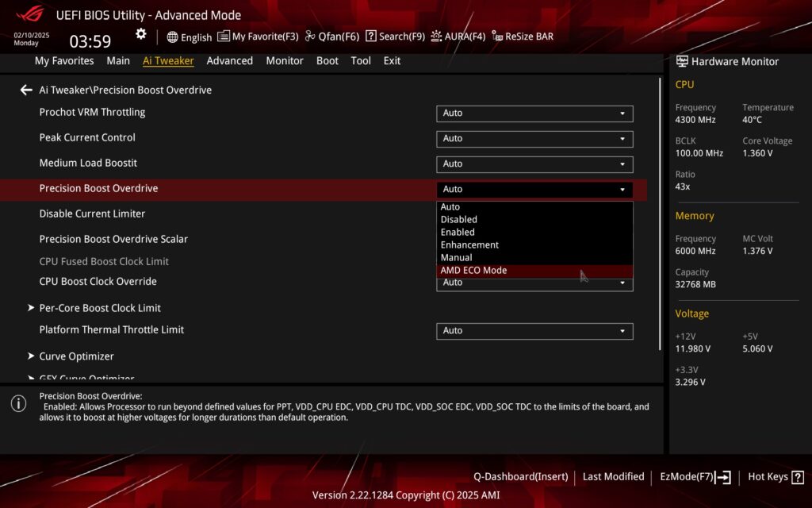Screen dimensions: 812x508
Task: Choose Manual in Precision Boost Overdrive list
Action: [456, 258]
